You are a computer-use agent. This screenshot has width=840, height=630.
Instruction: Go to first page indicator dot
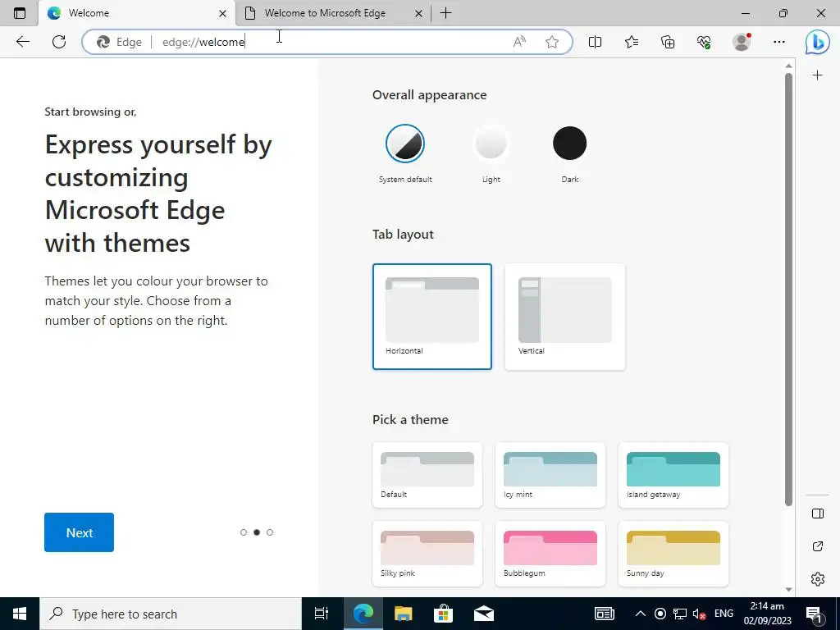click(244, 532)
